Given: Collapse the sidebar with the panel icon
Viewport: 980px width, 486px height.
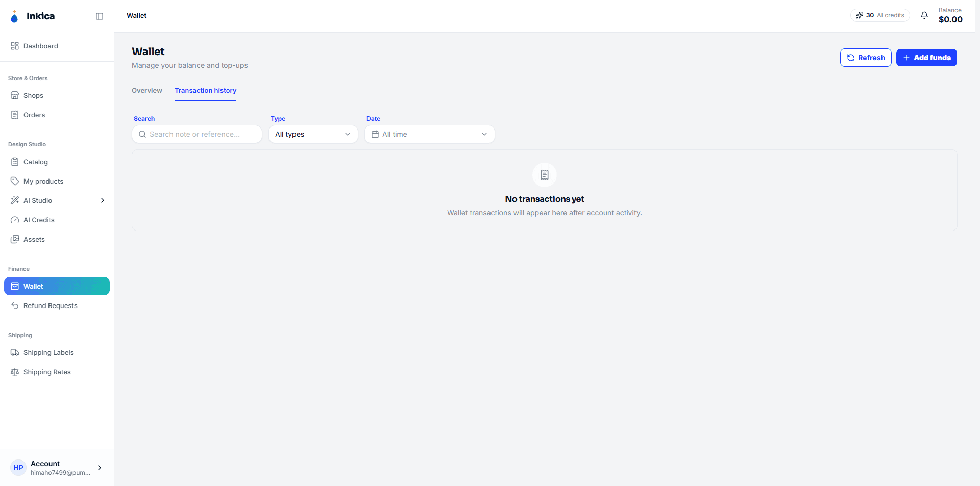Looking at the screenshot, I should click(x=100, y=16).
